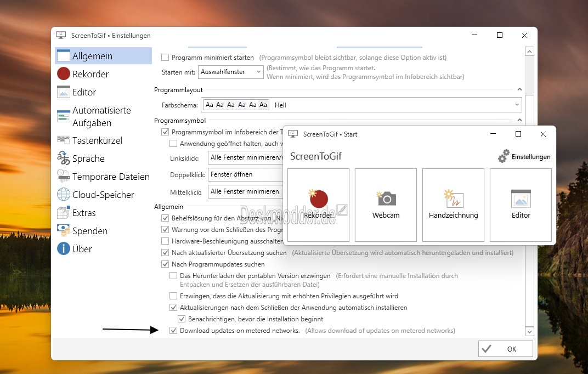Click the Handzeichnung drawing icon

pos(454,199)
